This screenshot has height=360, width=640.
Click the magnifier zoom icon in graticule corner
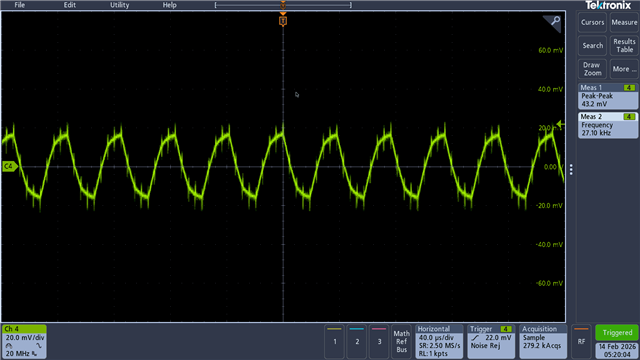pos(554,22)
